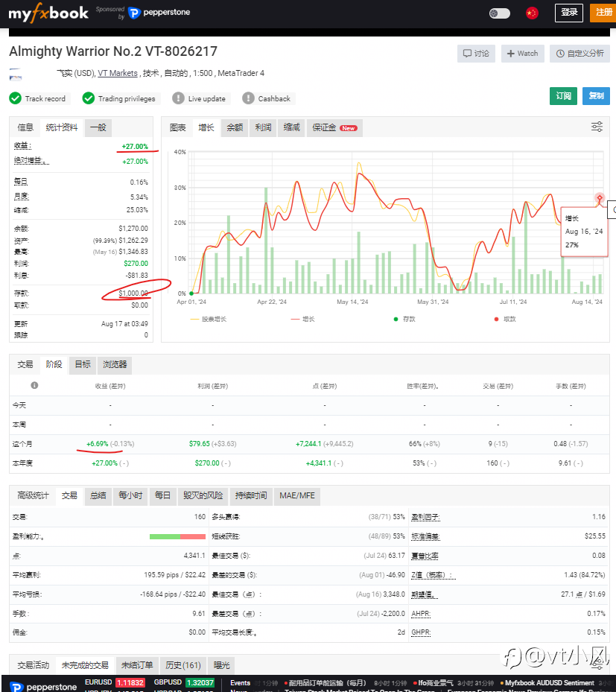Toggle the 取款 withdrawals legend
This screenshot has height=692, width=616.
pyautogui.click(x=505, y=319)
